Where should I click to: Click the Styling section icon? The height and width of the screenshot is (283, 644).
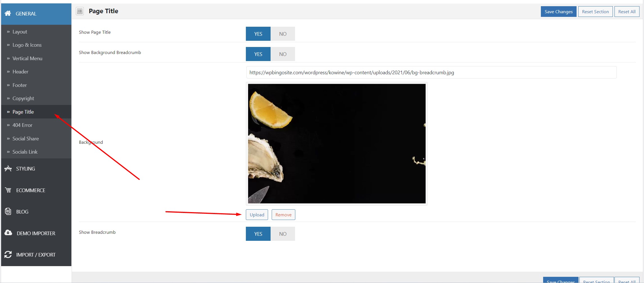point(8,169)
